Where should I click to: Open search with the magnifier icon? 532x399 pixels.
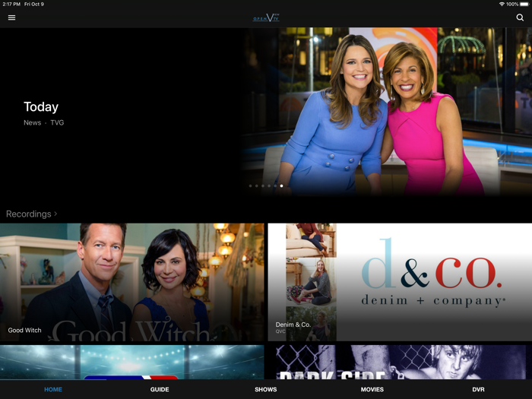tap(520, 17)
